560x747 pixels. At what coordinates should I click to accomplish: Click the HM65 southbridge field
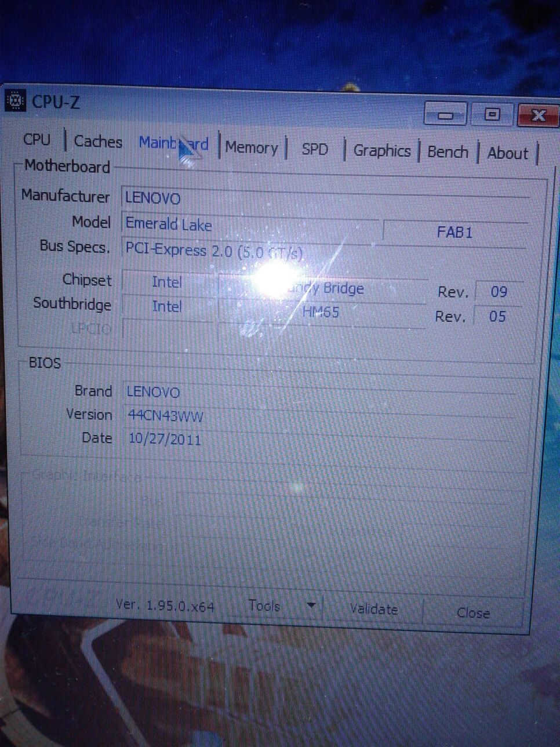pyautogui.click(x=322, y=312)
